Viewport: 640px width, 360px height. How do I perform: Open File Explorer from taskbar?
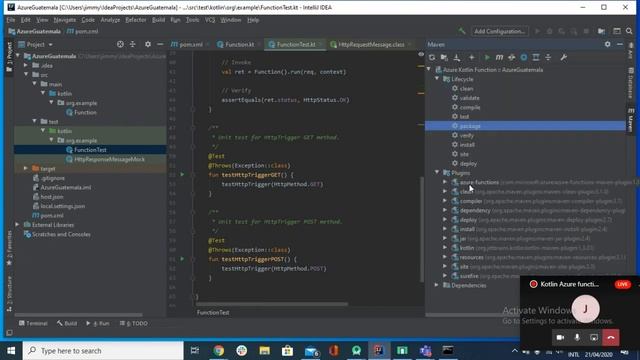point(264,350)
